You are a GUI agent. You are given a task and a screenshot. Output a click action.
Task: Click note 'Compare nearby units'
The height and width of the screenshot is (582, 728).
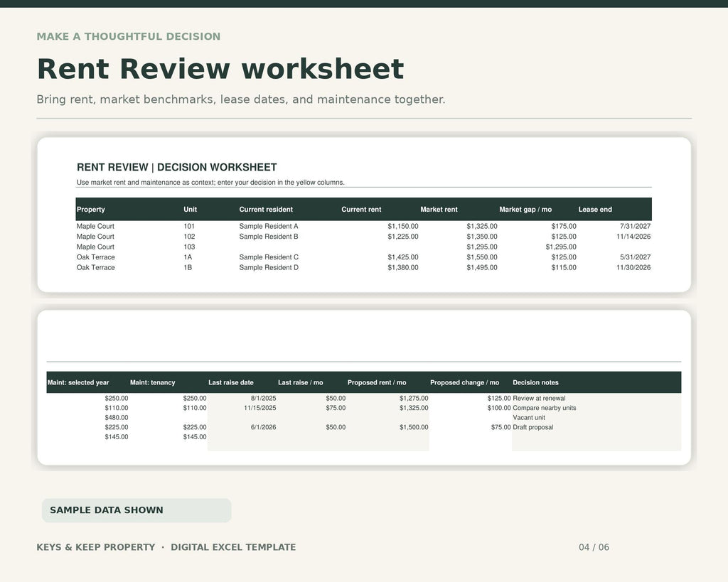(544, 408)
